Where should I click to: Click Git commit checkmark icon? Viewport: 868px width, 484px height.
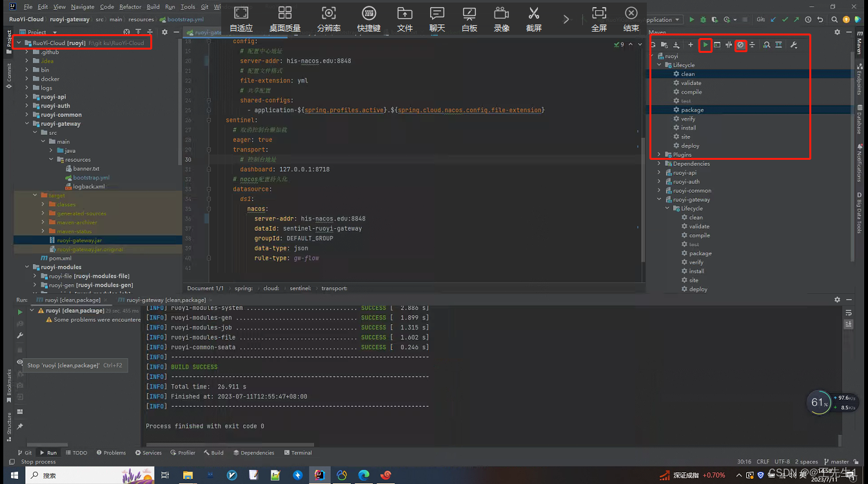point(785,19)
